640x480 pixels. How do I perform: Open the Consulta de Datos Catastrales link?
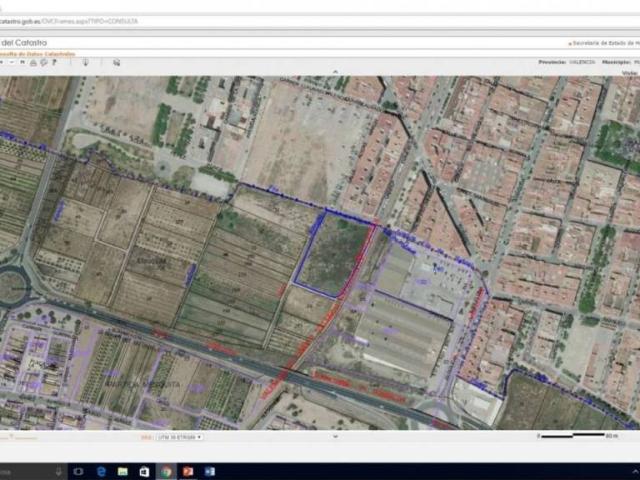click(x=37, y=54)
